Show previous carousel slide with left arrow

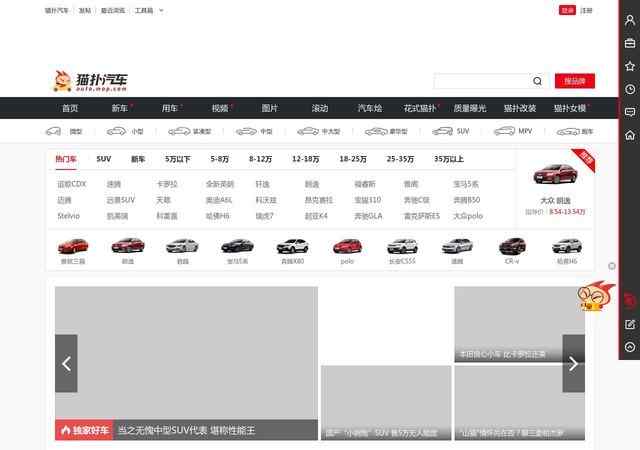coord(66,363)
